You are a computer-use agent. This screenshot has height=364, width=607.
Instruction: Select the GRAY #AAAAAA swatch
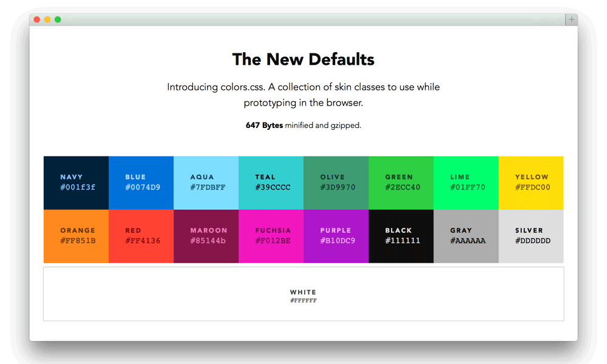coord(466,236)
